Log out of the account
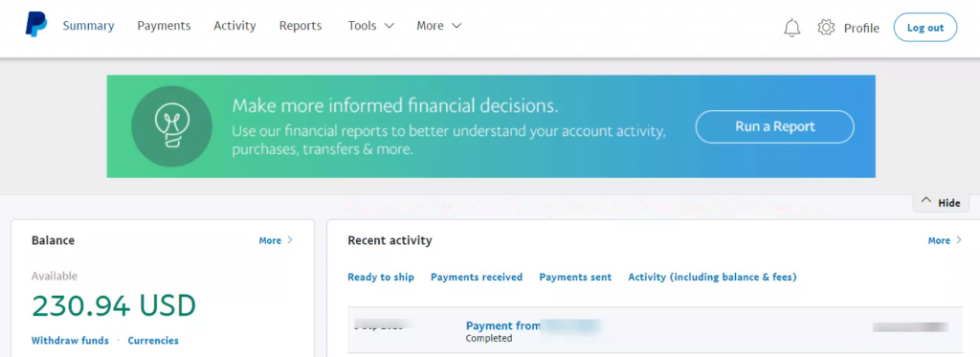The width and height of the screenshot is (980, 357). tap(925, 28)
